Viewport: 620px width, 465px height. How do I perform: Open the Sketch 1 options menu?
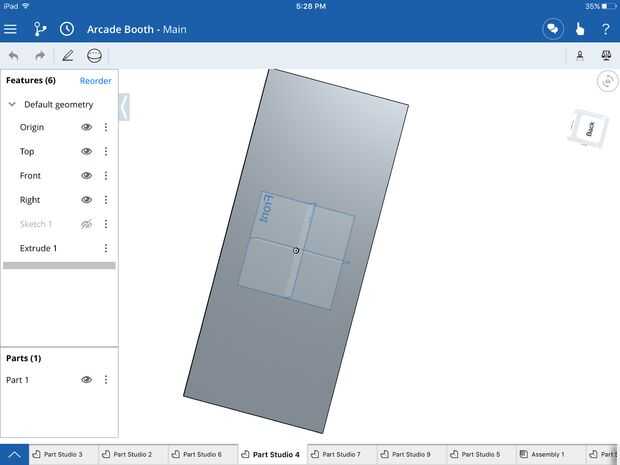coord(106,224)
